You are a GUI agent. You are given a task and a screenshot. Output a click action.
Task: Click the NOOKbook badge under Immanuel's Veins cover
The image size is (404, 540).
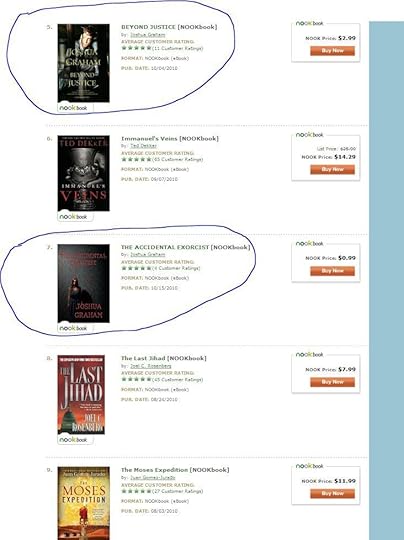(x=75, y=217)
